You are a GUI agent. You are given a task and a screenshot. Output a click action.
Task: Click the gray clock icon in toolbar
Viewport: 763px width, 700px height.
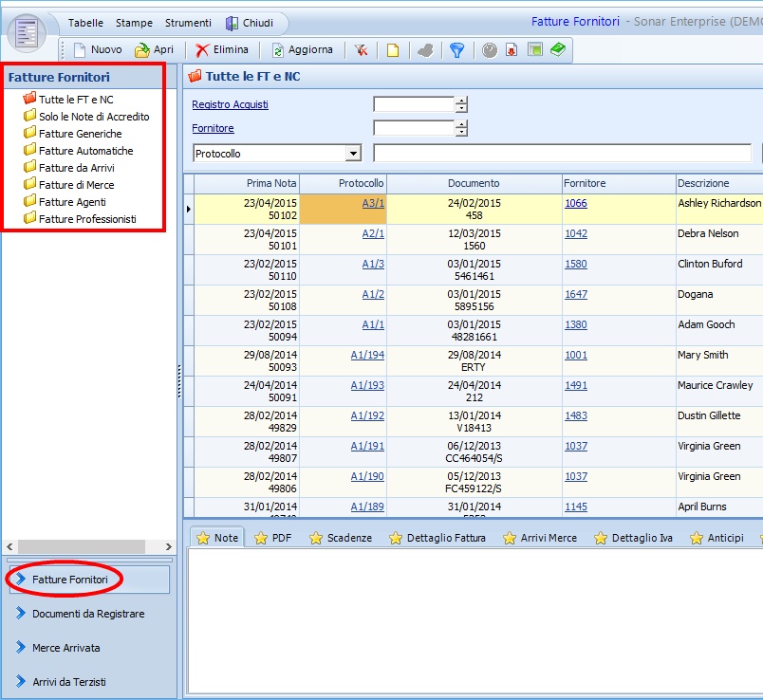point(489,50)
